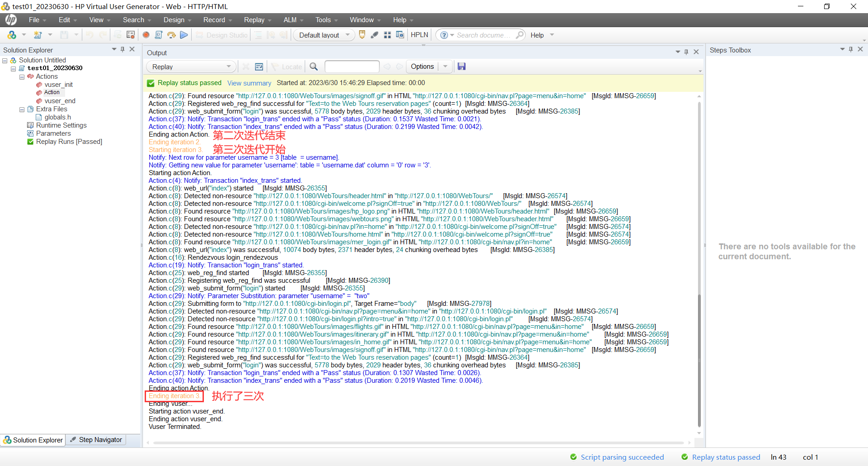Switch to the Solution Explorer bottom tab
868x466 pixels.
33,440
